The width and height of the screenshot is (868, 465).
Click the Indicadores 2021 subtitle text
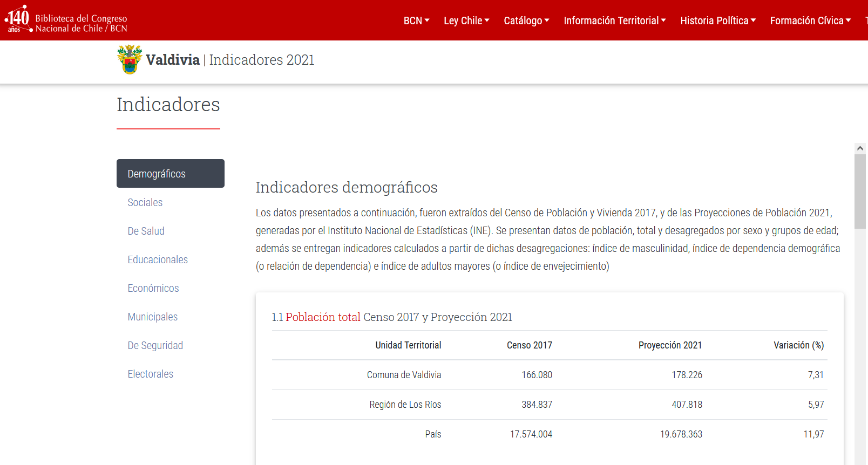click(x=262, y=60)
